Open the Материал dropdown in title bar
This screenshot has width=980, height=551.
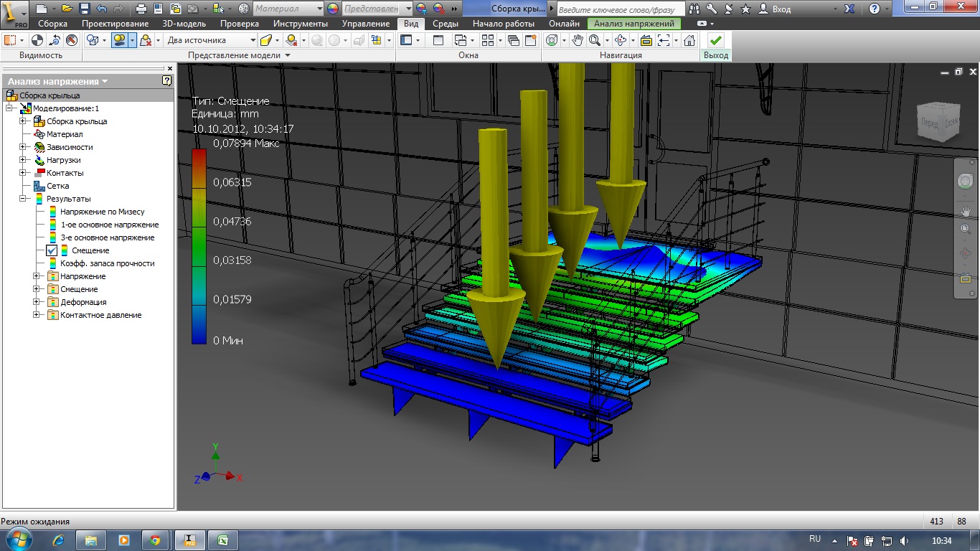coord(319,9)
